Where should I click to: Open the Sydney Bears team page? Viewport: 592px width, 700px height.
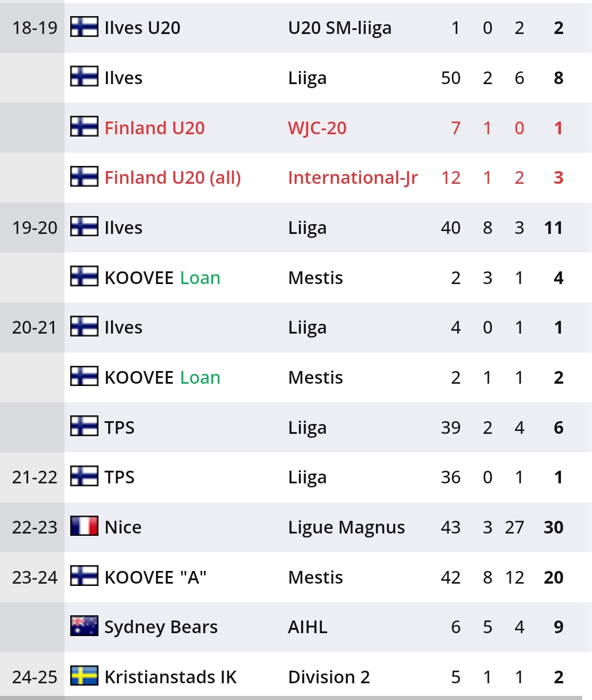coord(161,627)
